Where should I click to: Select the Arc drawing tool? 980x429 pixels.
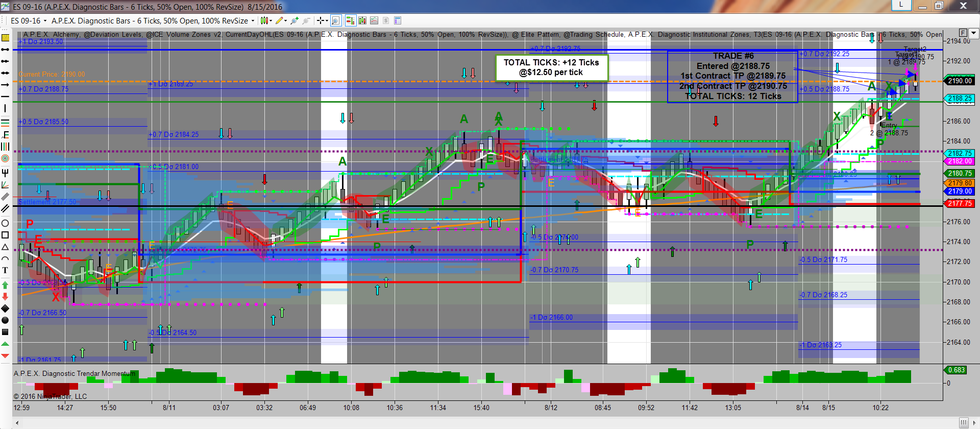5,258
